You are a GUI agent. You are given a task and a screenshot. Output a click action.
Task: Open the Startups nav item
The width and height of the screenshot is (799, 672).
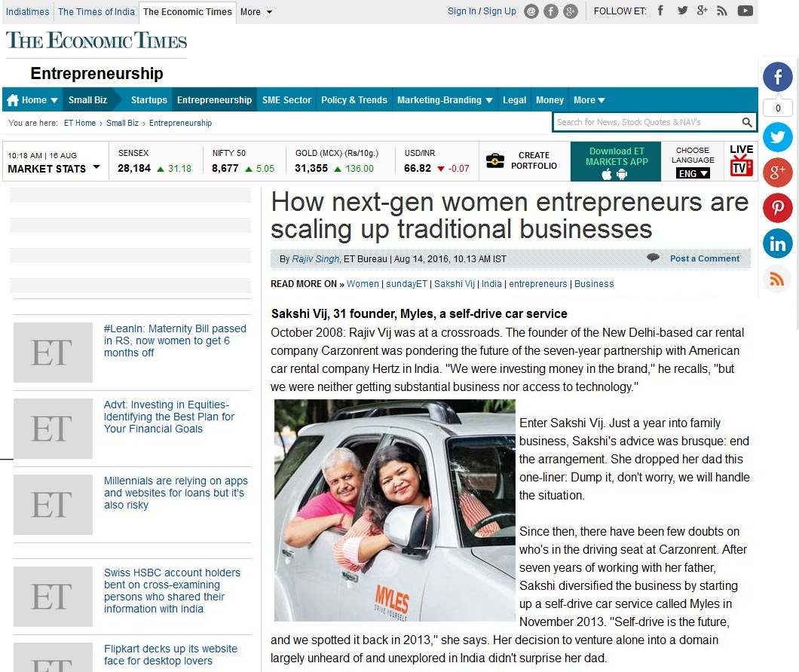[148, 100]
